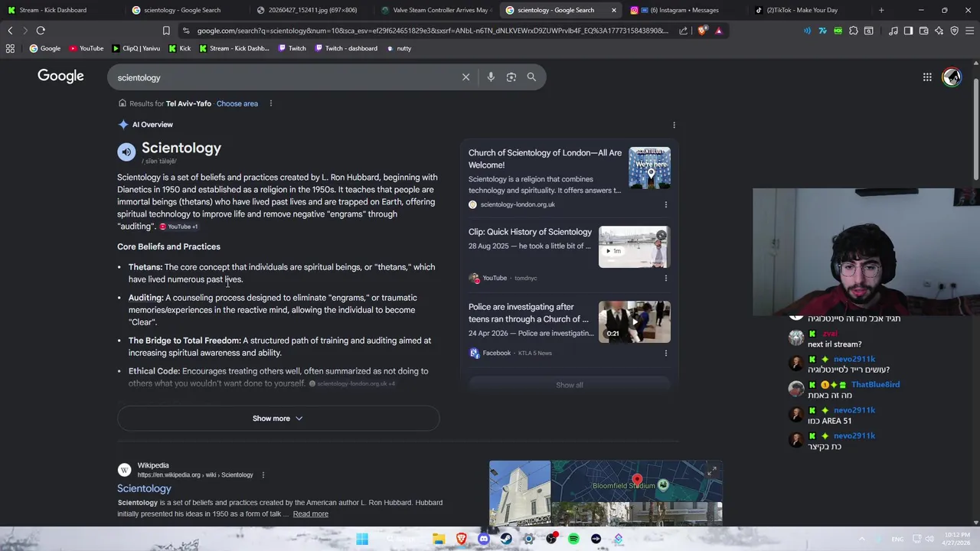Open the volume control in system tray
Image resolution: width=980 pixels, height=551 pixels.
[929, 539]
